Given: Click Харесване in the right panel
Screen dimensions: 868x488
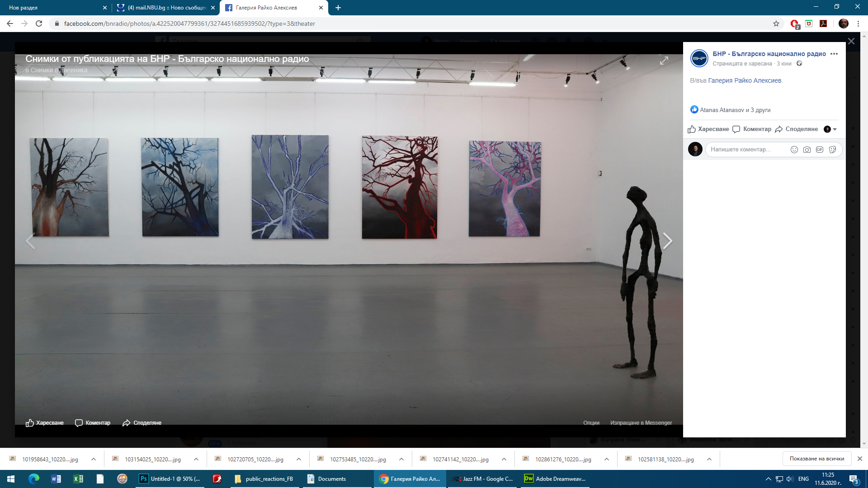Looking at the screenshot, I should 708,129.
